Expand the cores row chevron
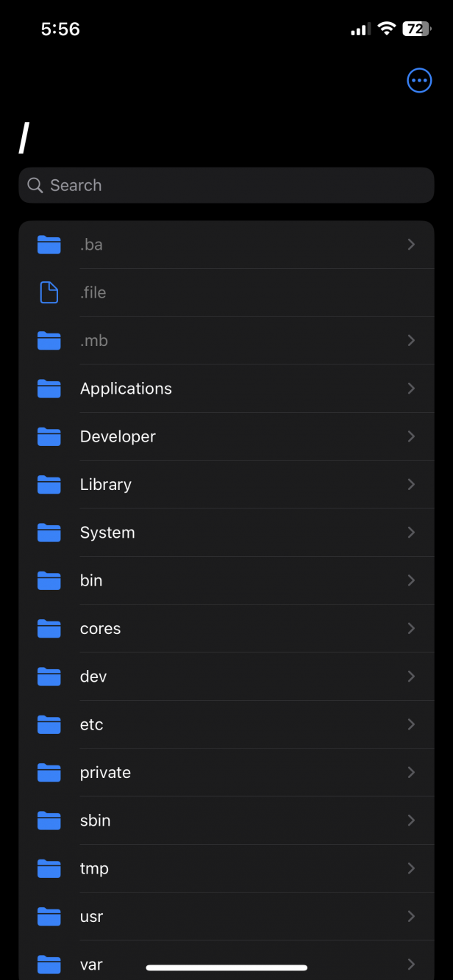Image resolution: width=453 pixels, height=980 pixels. [411, 629]
